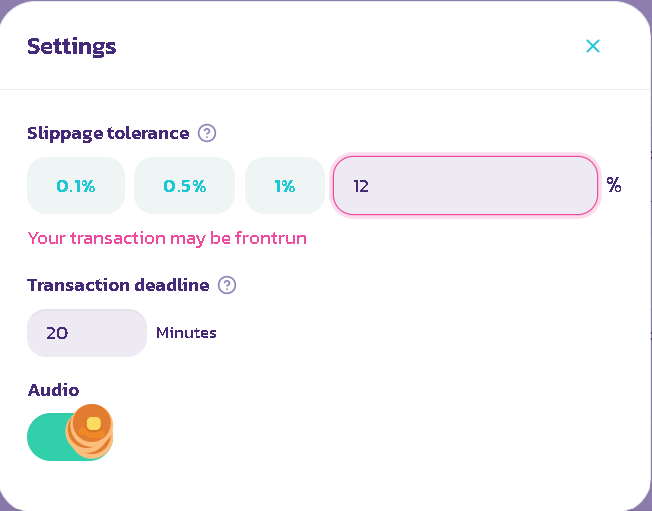Screen dimensions: 652x511
Task: Select the 0.5% slippage preset
Action: pyautogui.click(x=185, y=186)
